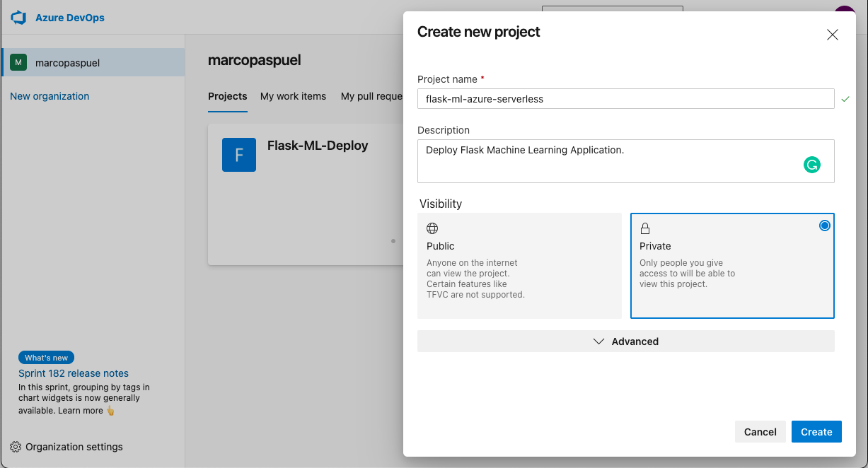Select Private visibility radio button
This screenshot has width=868, height=468.
coord(825,226)
